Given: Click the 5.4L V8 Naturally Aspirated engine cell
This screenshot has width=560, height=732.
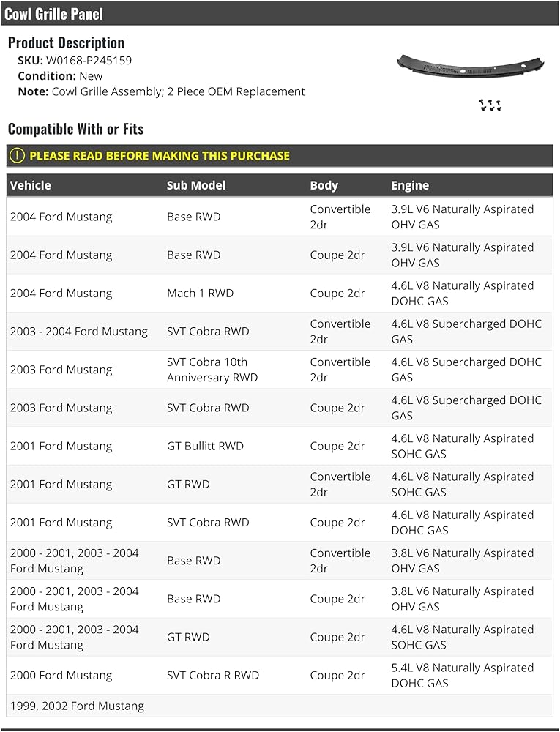Looking at the screenshot, I should 463,675.
